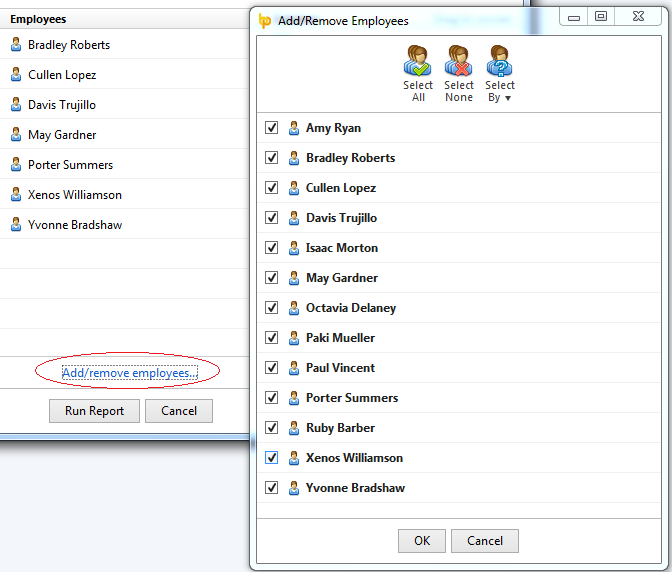This screenshot has width=672, height=572.
Task: Toggle the Isaac Morton checkbox
Action: tap(271, 248)
